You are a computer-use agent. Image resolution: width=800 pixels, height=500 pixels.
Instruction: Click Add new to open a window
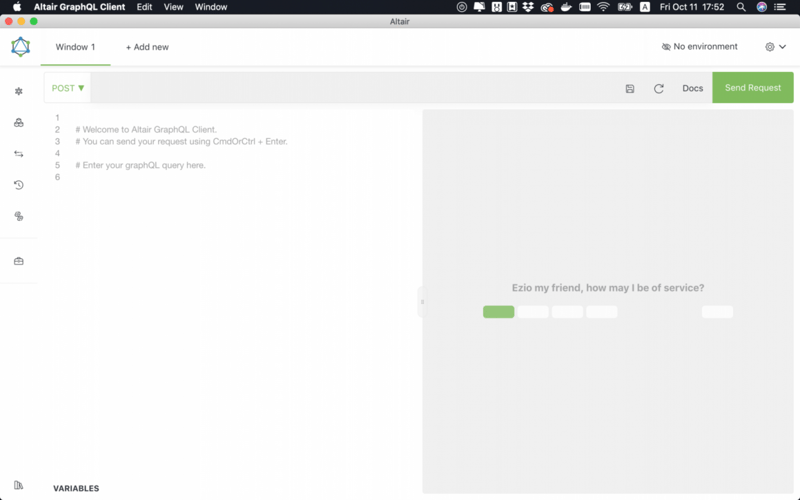(147, 47)
